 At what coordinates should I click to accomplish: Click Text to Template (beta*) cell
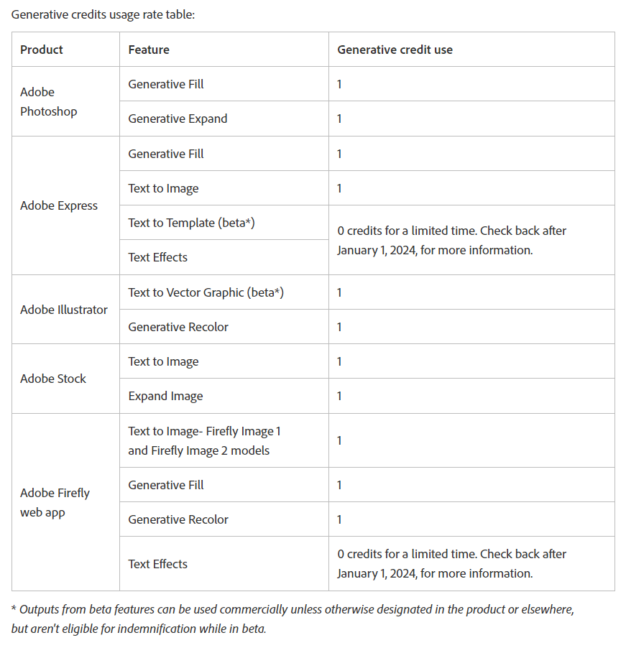pyautogui.click(x=191, y=223)
